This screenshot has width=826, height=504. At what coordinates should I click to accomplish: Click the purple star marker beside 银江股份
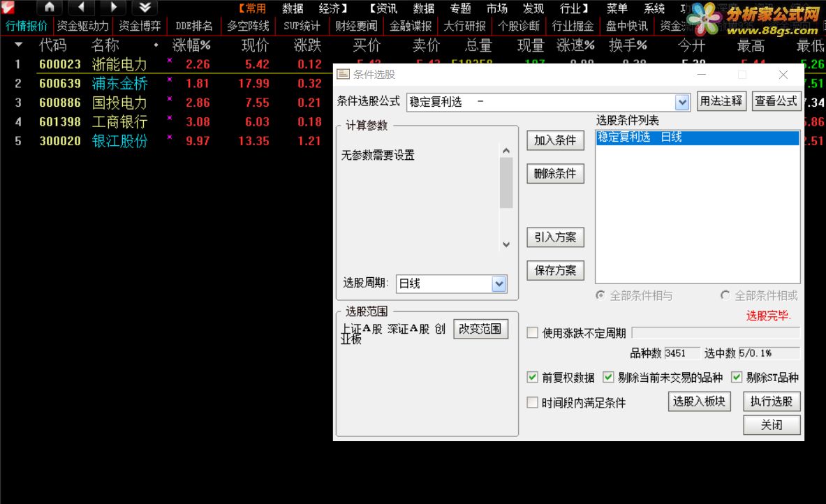[x=170, y=137]
